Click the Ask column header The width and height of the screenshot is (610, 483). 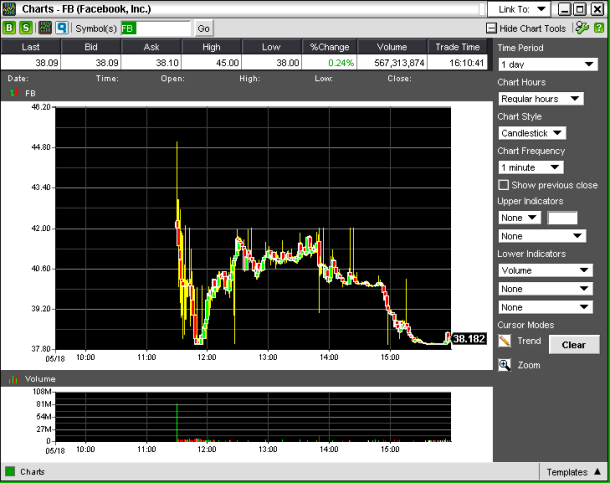[151, 47]
